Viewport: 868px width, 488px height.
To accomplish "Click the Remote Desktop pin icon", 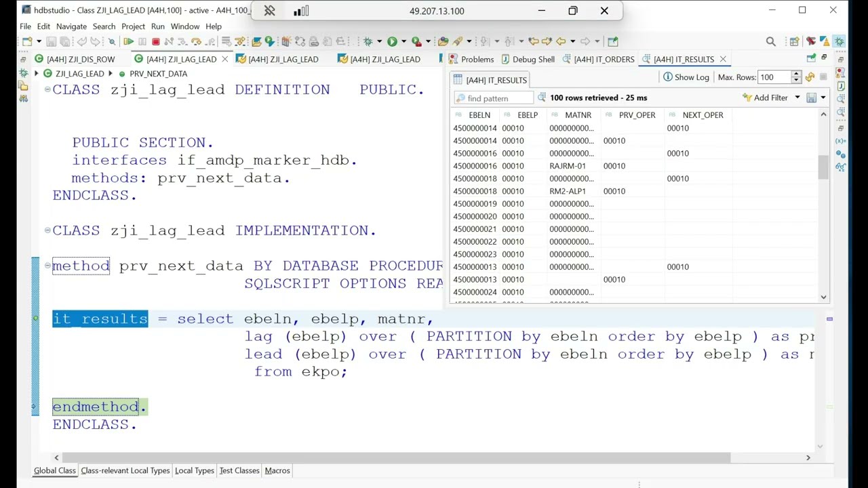I will 269,11.
